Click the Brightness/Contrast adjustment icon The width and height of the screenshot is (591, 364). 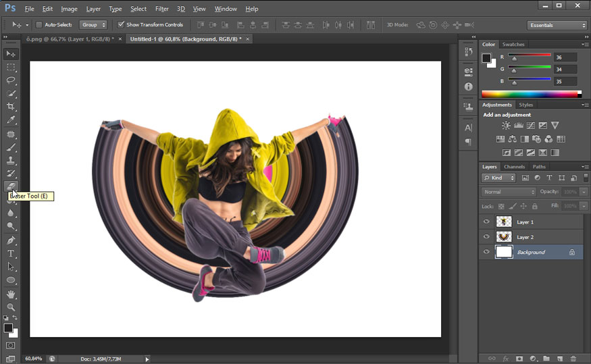[506, 126]
